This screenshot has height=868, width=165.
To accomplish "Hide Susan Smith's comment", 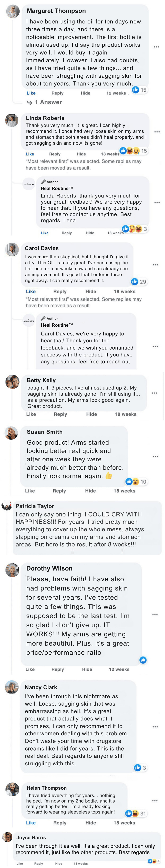I will point(90,491).
